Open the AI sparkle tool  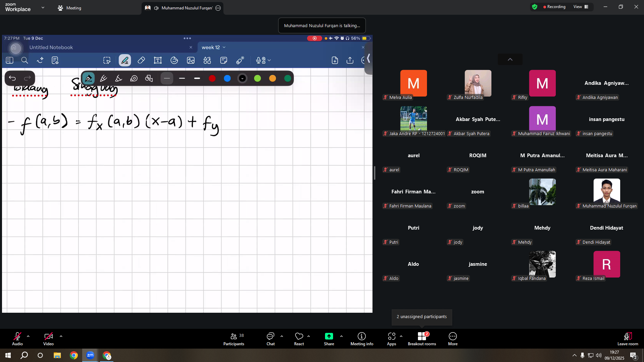(40, 60)
